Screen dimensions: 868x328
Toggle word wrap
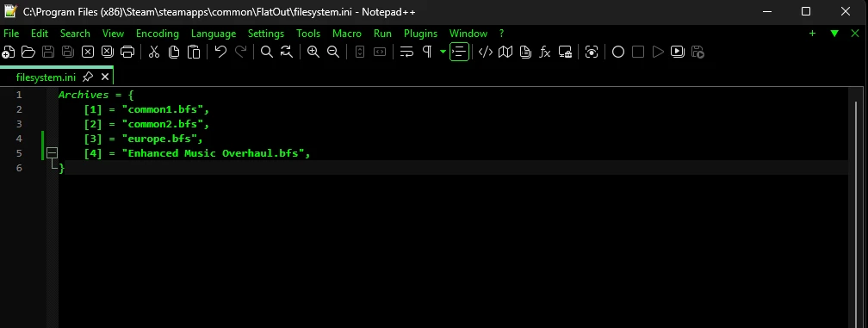(406, 52)
